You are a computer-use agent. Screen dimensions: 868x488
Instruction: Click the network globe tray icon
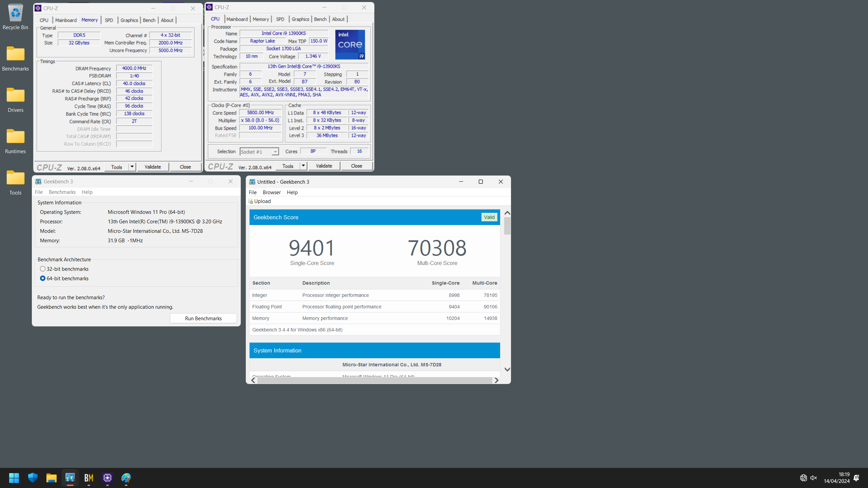click(803, 478)
